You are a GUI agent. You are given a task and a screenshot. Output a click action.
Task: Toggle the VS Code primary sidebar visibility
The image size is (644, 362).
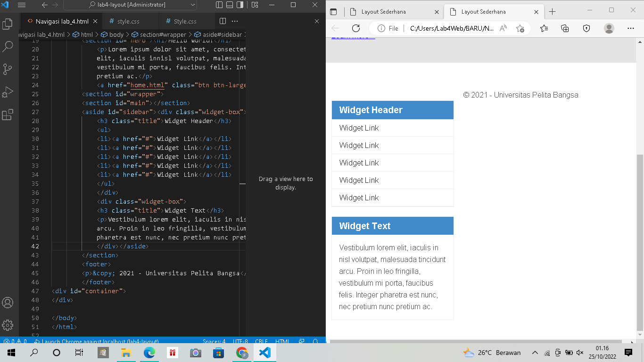(x=219, y=4)
